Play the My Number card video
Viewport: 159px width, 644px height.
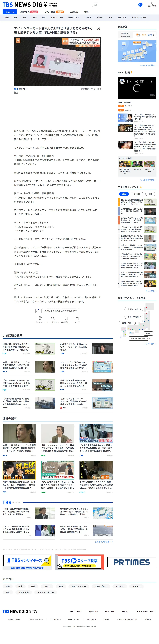pos(58,61)
